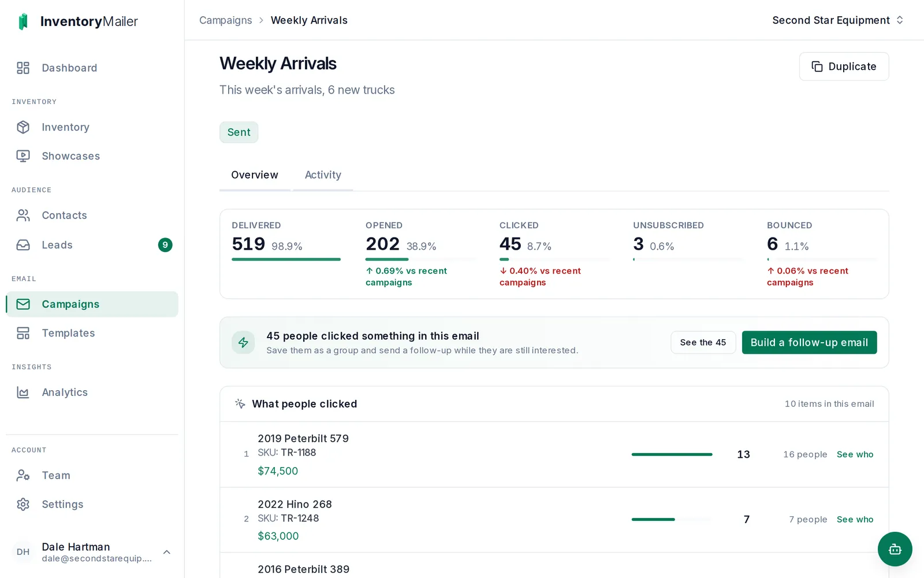Open the Leads section
Screen dimensions: 924x578
pyautogui.click(x=92, y=245)
